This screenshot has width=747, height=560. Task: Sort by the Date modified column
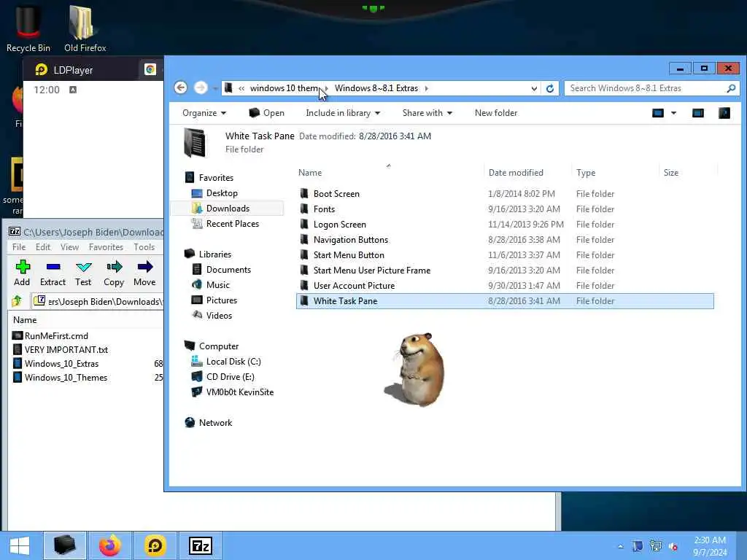click(516, 172)
